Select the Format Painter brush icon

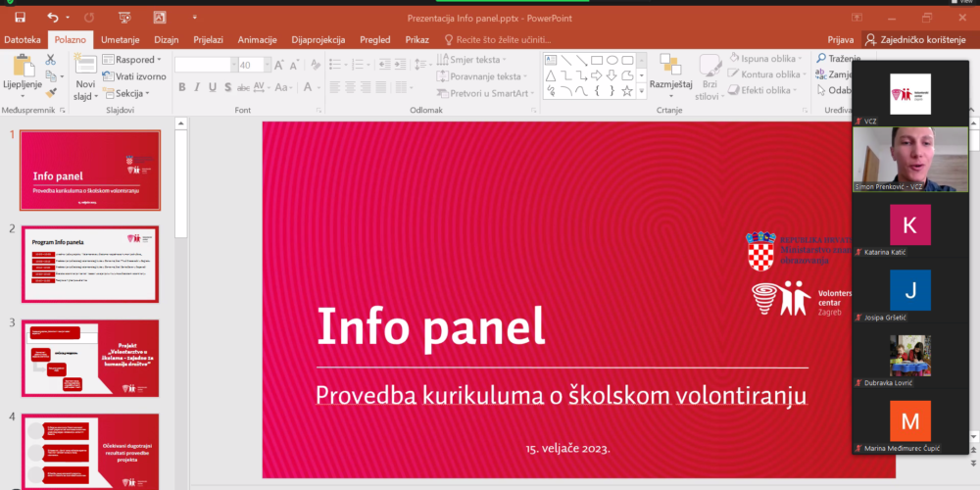(50, 92)
